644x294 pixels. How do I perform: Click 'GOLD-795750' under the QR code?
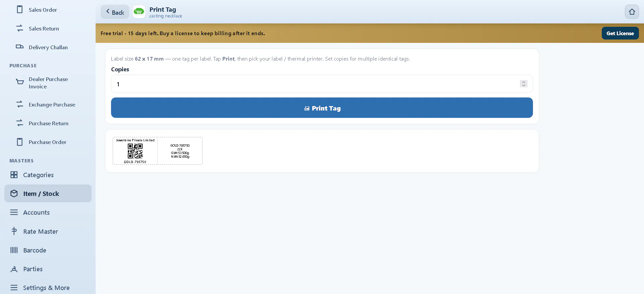point(135,162)
